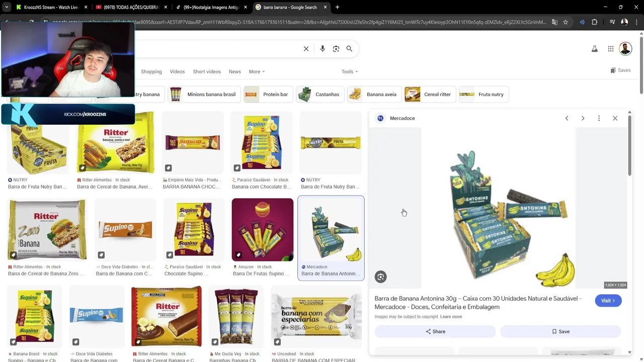Image resolution: width=644 pixels, height=362 pixels.
Task: Filter by Cereal ritter chip
Action: [x=429, y=95]
